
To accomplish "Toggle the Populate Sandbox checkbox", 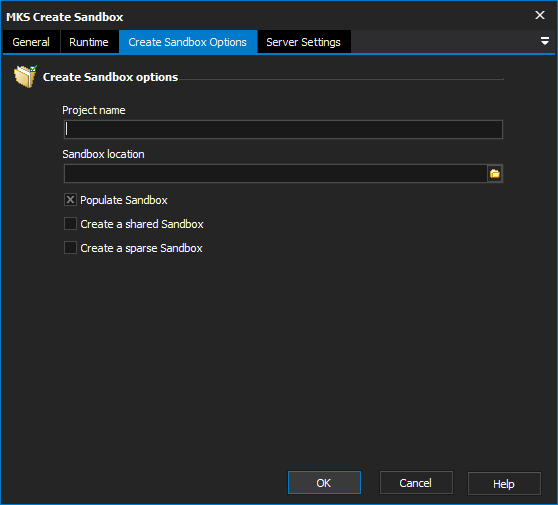I will tap(70, 200).
